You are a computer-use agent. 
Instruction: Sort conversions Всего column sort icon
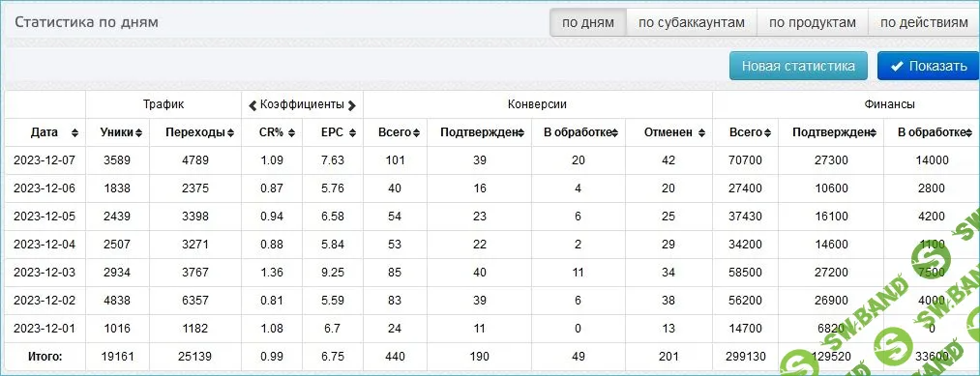[416, 133]
